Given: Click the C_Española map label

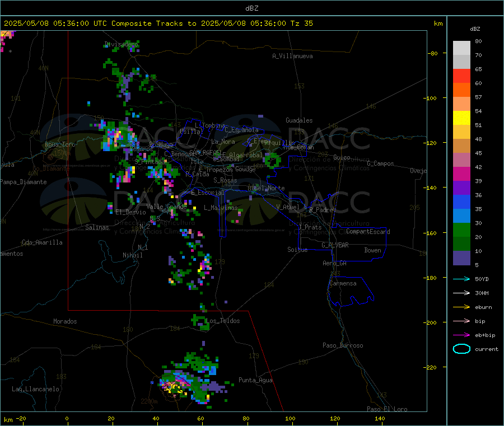Looking at the screenshot, I should click(x=241, y=130).
